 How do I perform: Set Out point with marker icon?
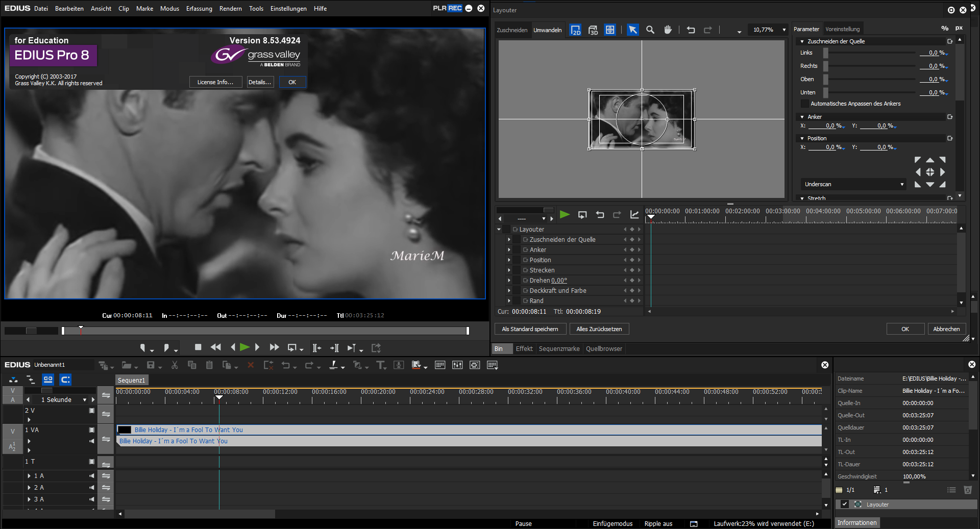click(166, 348)
